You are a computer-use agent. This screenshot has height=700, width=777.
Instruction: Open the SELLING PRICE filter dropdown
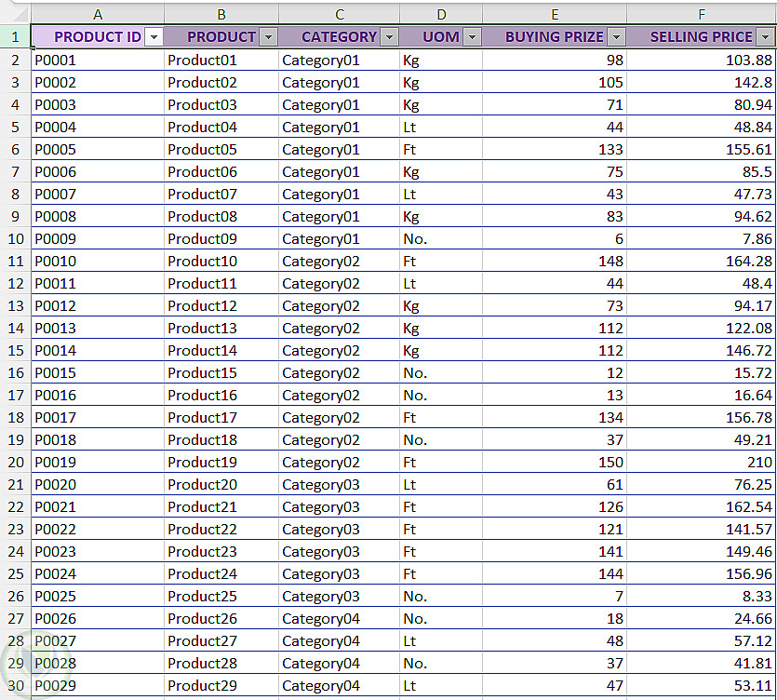[x=765, y=37]
